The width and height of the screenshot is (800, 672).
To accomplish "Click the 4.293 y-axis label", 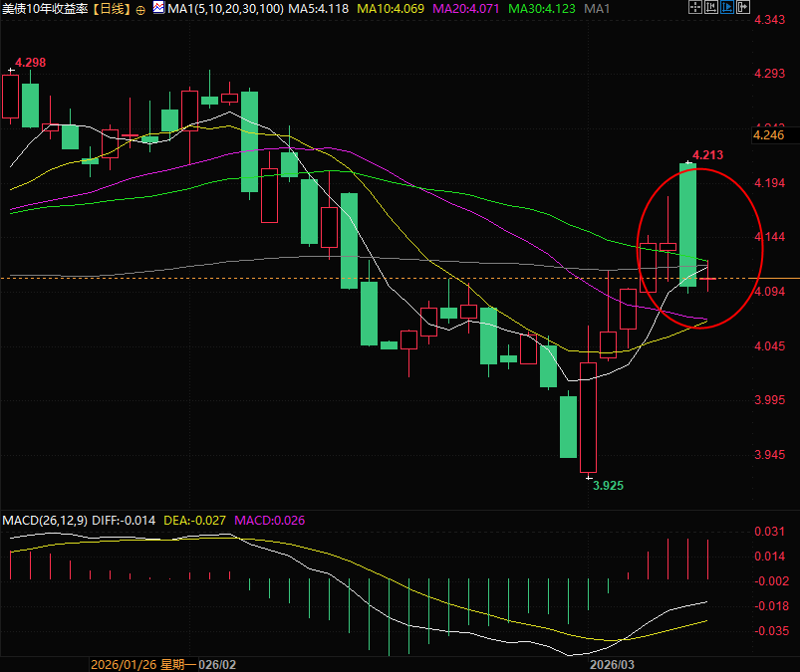I will click(770, 74).
